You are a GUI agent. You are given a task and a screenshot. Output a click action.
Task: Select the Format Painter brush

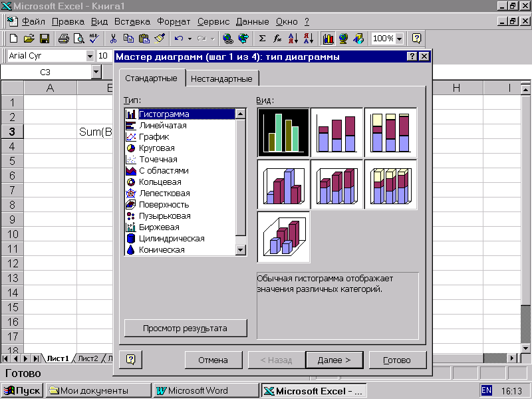click(160, 39)
